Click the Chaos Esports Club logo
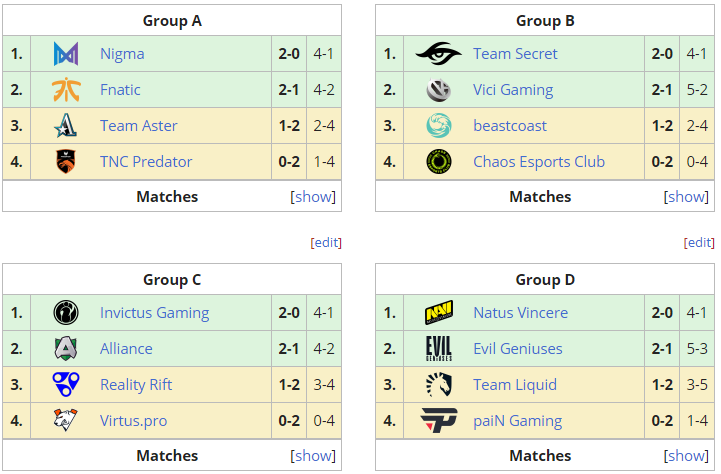Screen dimensions: 721x474 (438, 162)
